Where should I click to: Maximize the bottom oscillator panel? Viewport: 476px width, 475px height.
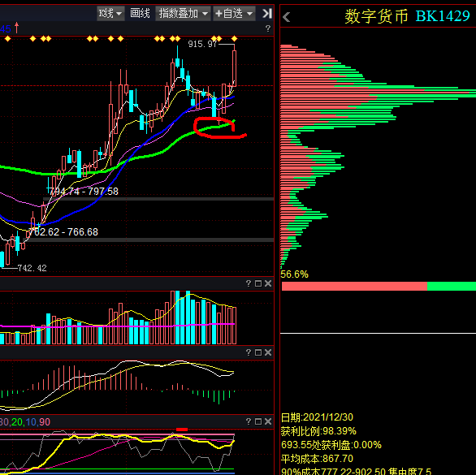258,421
